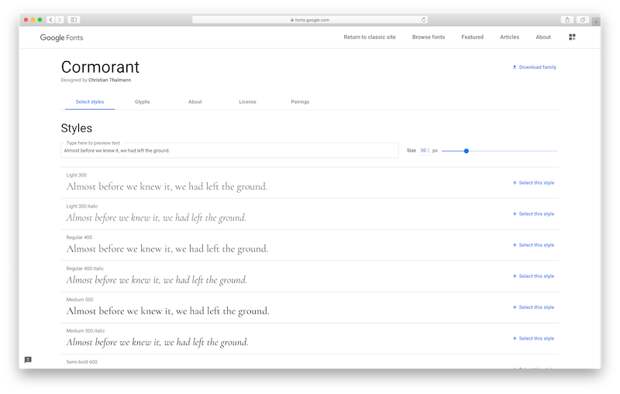
Task: Click the Safari back arrow
Action: point(51,20)
